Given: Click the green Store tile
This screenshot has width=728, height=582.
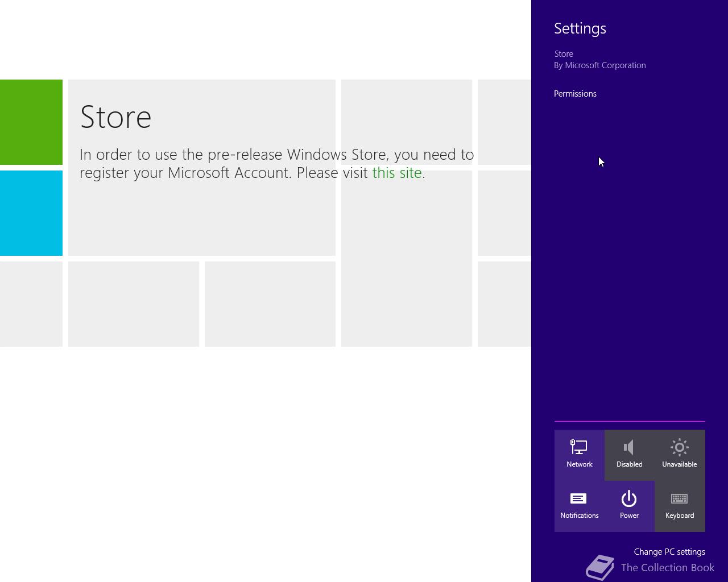Looking at the screenshot, I should (31, 122).
